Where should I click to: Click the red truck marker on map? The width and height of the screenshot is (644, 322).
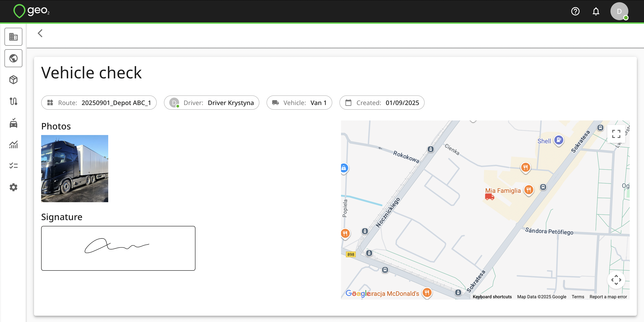coord(489,197)
